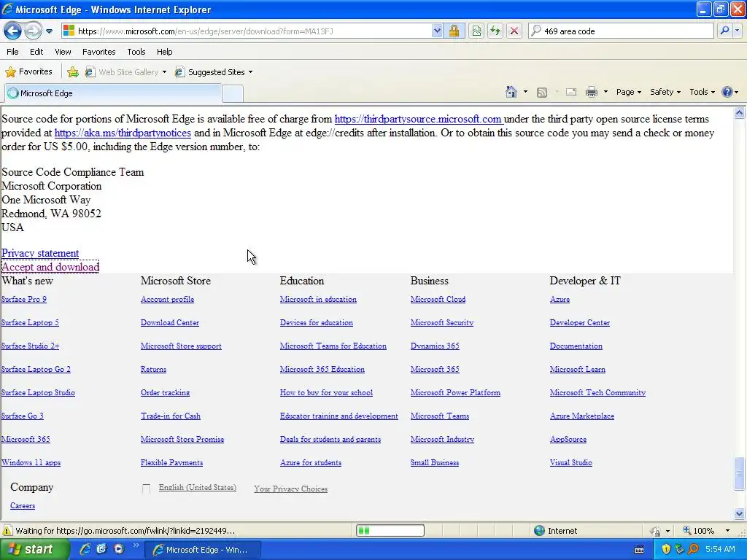Viewport: 747px width, 560px height.
Task: Click the Favorites star button
Action: [28, 72]
